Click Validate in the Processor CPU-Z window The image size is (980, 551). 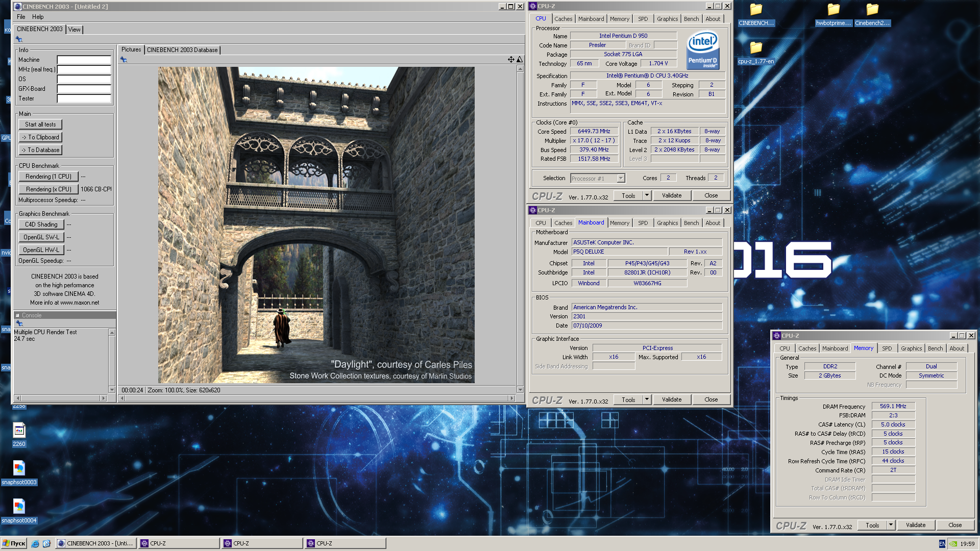[672, 195]
